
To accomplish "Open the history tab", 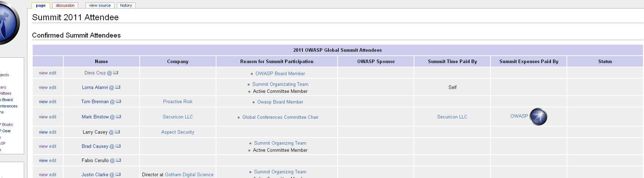I will click(x=126, y=5).
